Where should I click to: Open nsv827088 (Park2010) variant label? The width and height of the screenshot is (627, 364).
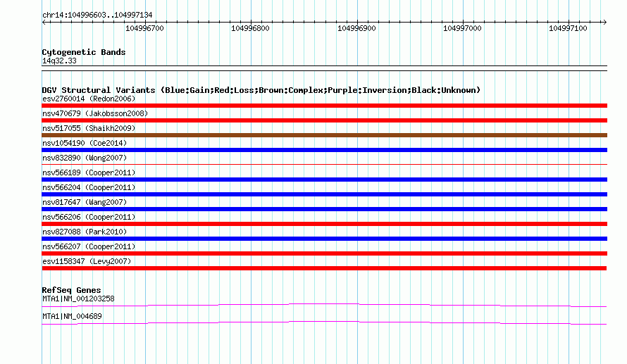85,232
